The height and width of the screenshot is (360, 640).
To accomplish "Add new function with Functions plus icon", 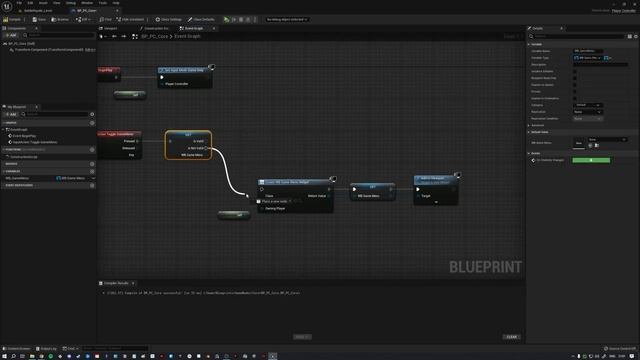I will (92, 149).
